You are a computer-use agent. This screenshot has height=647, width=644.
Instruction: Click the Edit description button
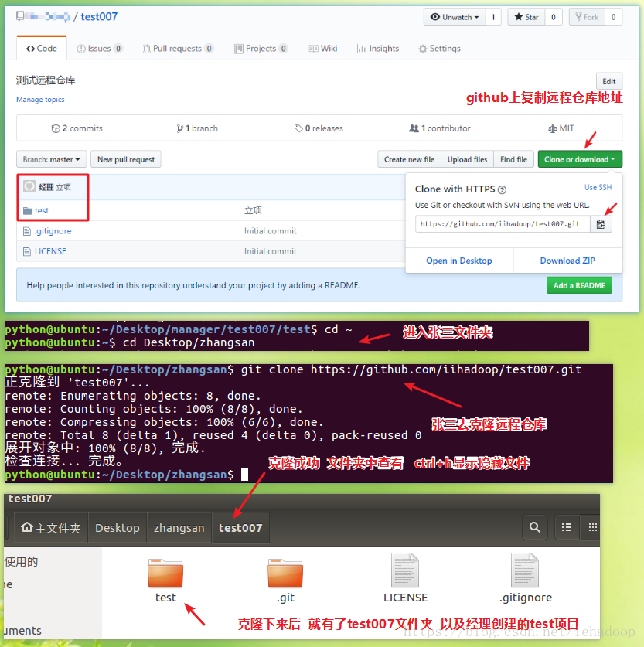[x=609, y=81]
